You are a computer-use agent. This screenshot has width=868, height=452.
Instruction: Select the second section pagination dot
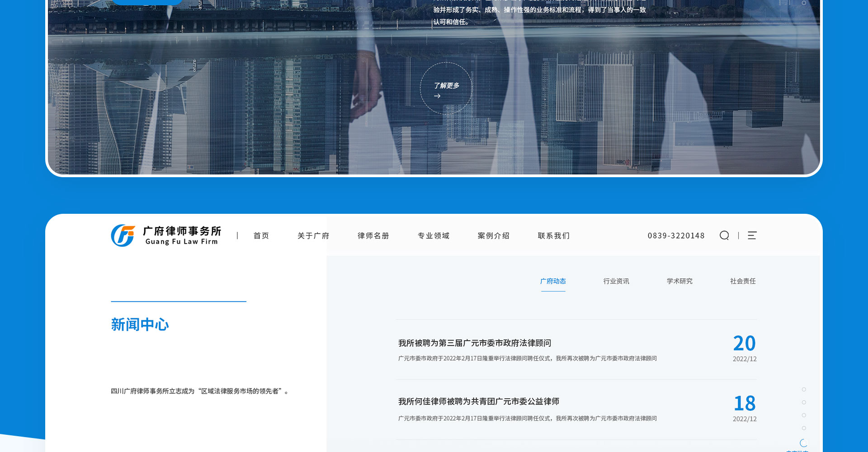tap(804, 402)
